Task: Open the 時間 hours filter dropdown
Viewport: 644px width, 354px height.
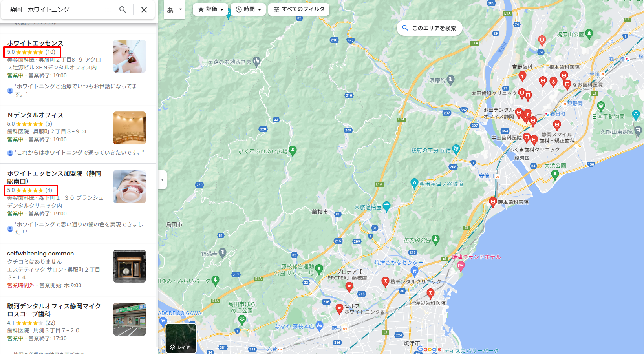Action: pyautogui.click(x=249, y=9)
